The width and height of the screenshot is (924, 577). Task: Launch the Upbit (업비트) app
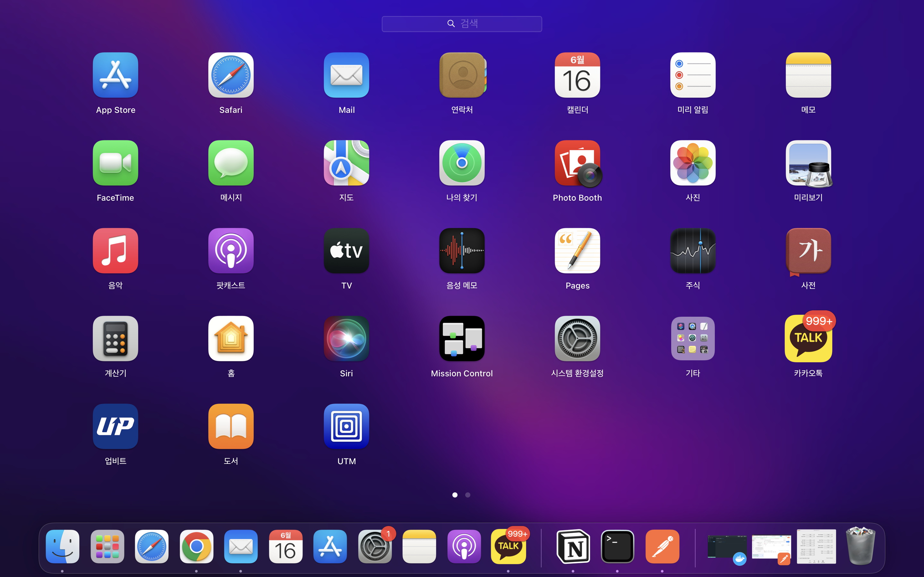point(115,426)
